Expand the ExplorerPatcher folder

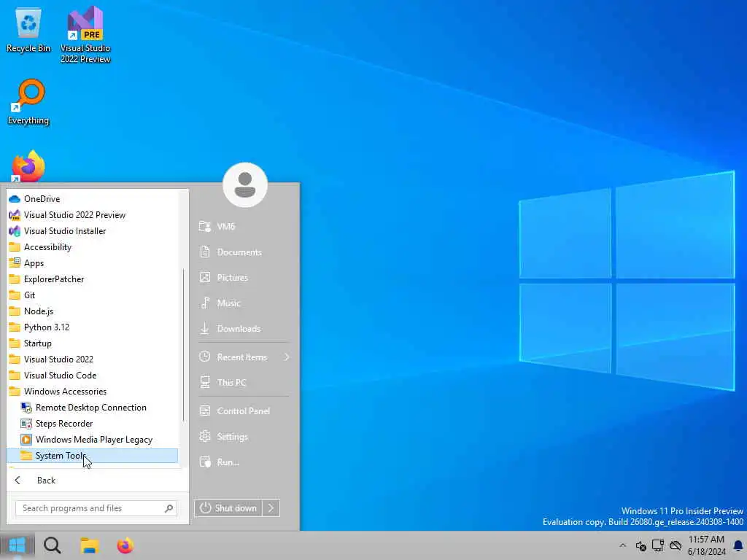pos(93,279)
